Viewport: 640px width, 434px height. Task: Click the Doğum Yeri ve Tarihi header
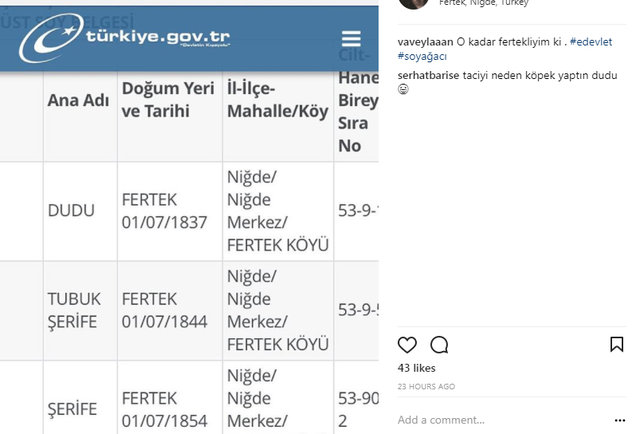165,100
